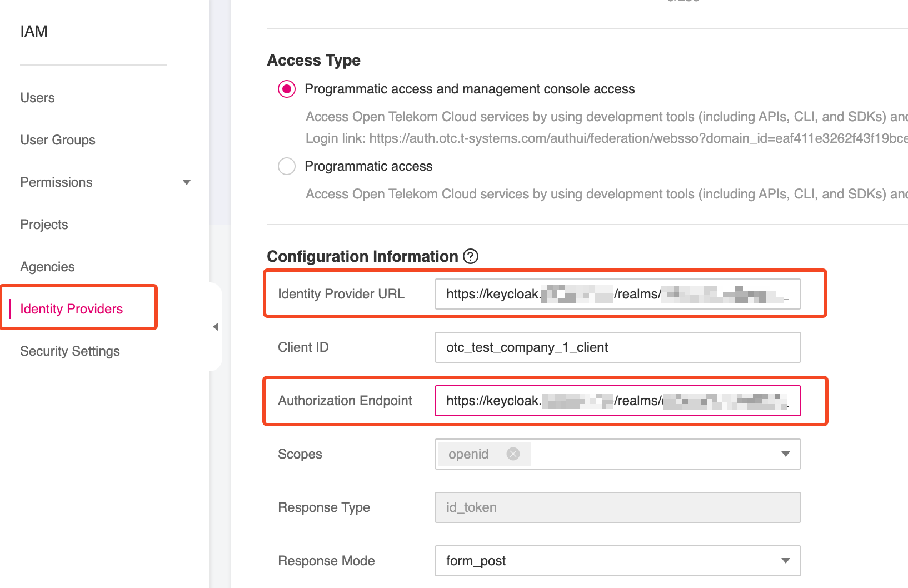Screen dimensions: 908x588
Task: Select Identity Providers in the sidebar
Action: tap(71, 309)
